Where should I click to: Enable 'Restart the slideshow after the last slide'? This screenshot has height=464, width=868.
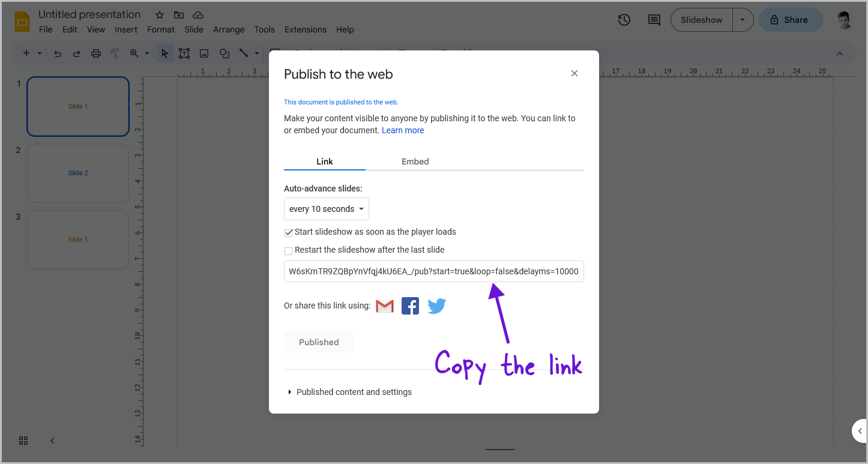click(x=288, y=251)
